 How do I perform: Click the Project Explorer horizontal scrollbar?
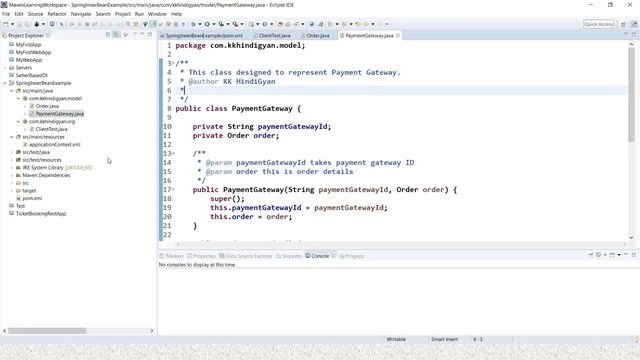[47, 331]
